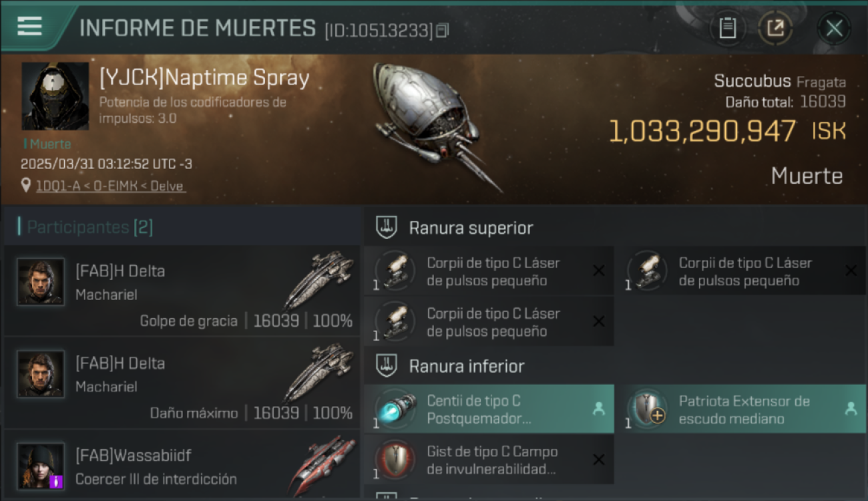The height and width of the screenshot is (501, 868).
Task: Open H Delta's Daño máximo portrait
Action: click(41, 374)
